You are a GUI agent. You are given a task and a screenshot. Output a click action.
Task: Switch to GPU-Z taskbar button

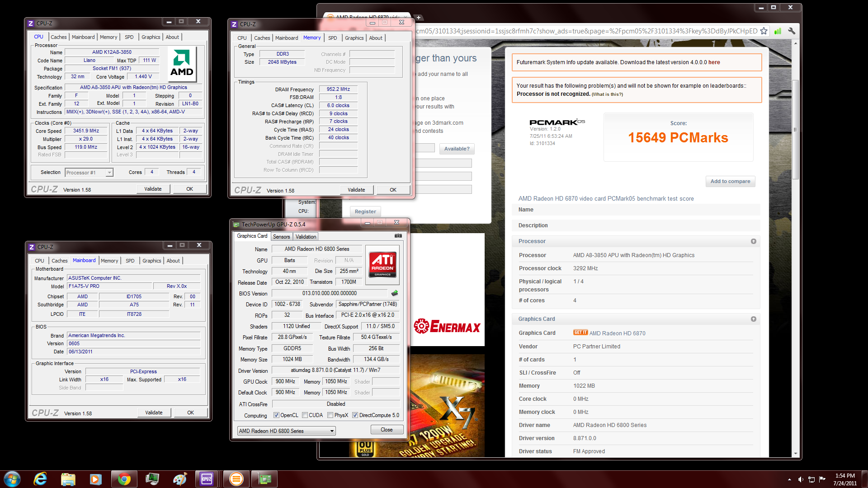coord(264,479)
